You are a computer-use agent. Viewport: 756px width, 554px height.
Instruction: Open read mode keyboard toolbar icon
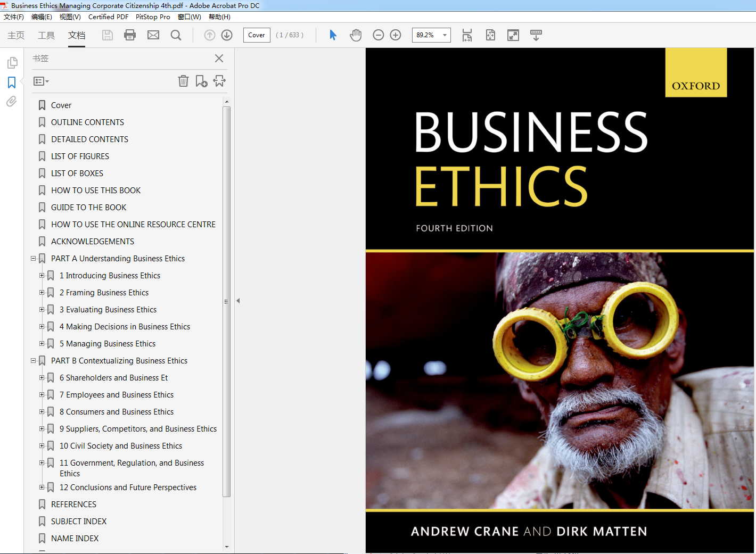click(x=536, y=35)
